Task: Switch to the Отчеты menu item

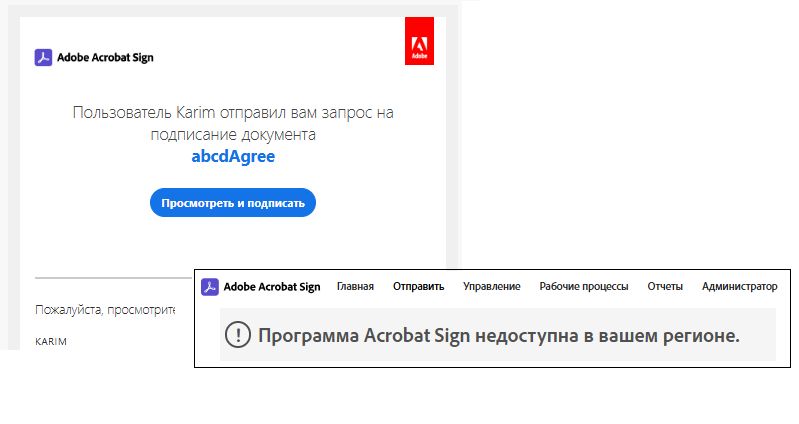Action: click(x=665, y=287)
